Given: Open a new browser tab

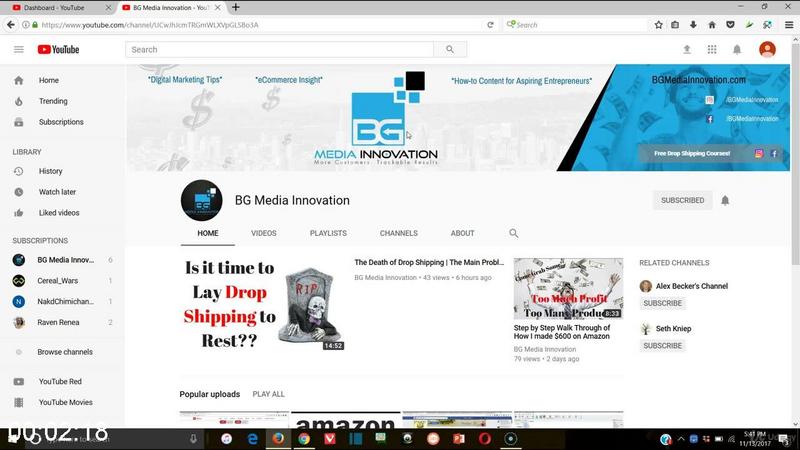Looking at the screenshot, I should click(x=236, y=7).
